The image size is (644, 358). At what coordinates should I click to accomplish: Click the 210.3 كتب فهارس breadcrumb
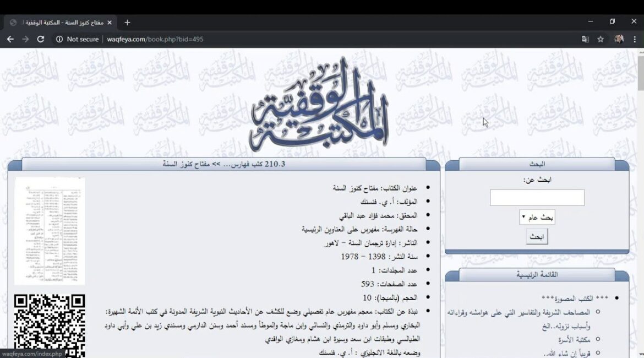tap(255, 164)
